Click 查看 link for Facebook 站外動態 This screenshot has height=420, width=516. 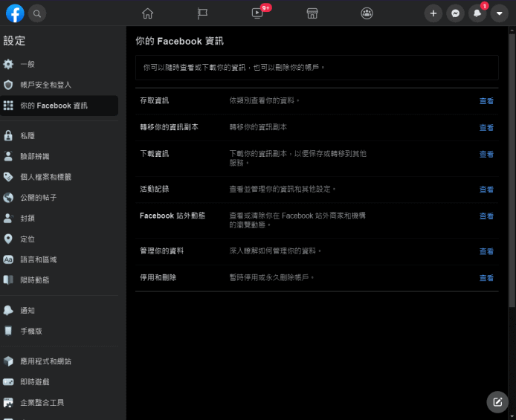[x=486, y=216]
